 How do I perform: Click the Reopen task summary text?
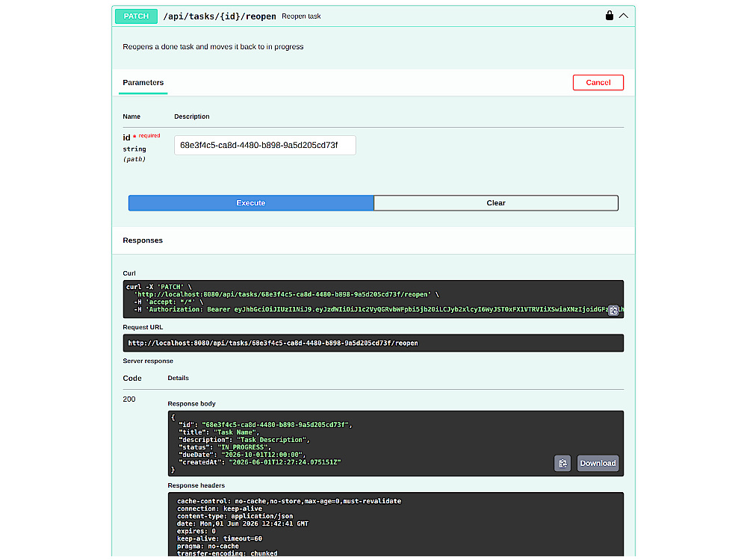pyautogui.click(x=301, y=16)
